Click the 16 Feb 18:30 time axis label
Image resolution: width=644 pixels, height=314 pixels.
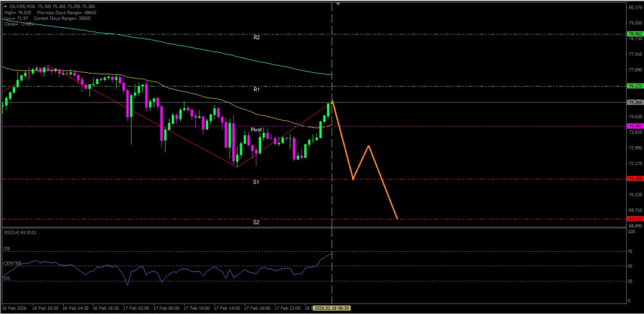(106, 308)
